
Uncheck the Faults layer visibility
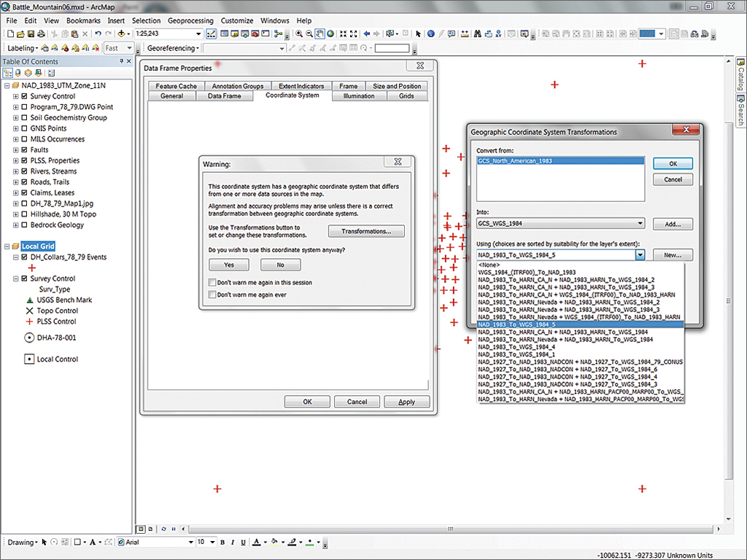tap(24, 149)
